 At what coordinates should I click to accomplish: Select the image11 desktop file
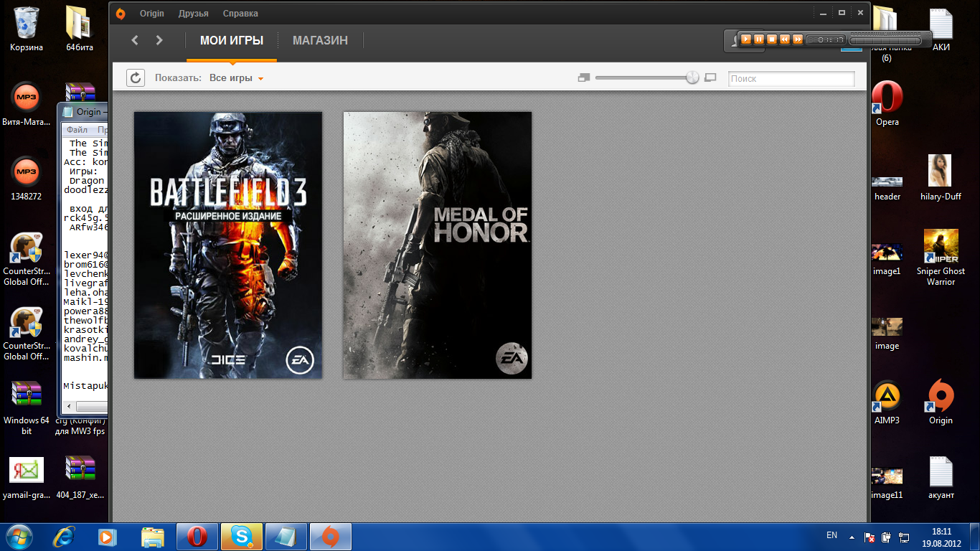click(x=887, y=483)
